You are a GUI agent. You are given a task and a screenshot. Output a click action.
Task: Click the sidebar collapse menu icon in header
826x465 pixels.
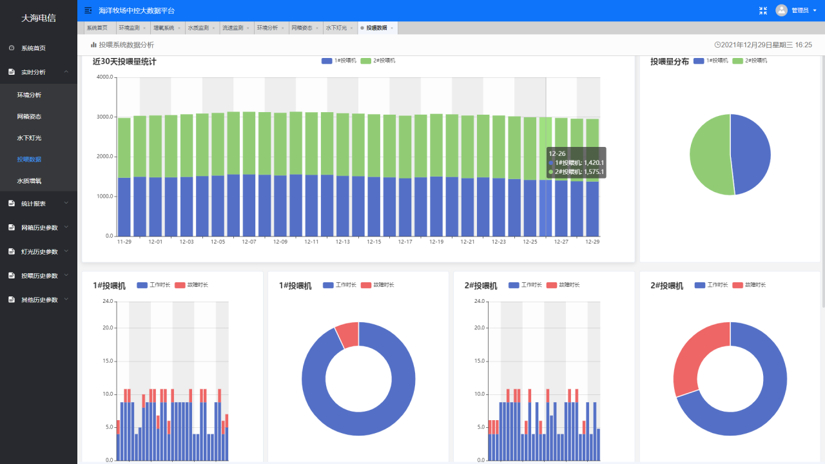88,10
